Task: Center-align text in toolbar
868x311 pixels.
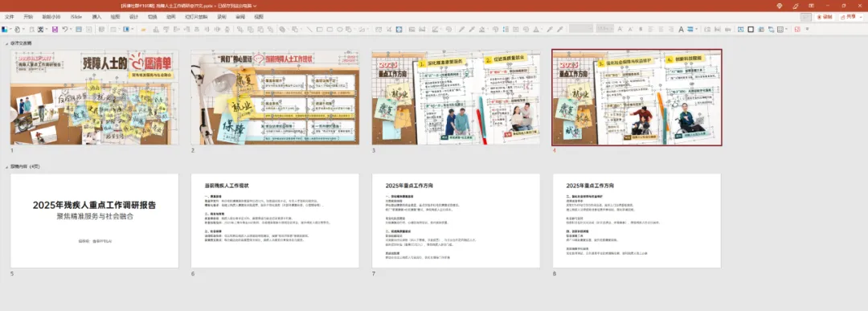Action: pyautogui.click(x=661, y=29)
